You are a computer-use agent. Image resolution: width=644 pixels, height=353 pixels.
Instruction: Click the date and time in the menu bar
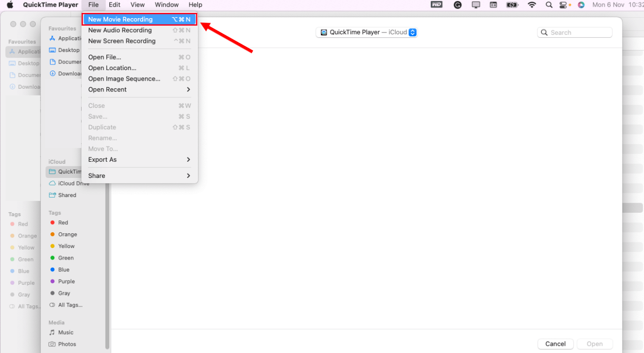tap(618, 5)
